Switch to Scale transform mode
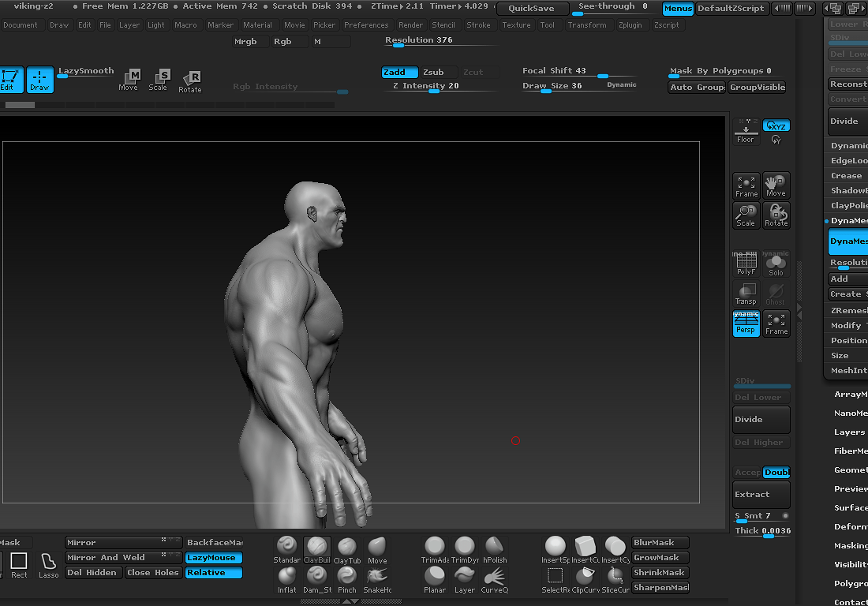Screen dimensions: 868x606 point(159,80)
